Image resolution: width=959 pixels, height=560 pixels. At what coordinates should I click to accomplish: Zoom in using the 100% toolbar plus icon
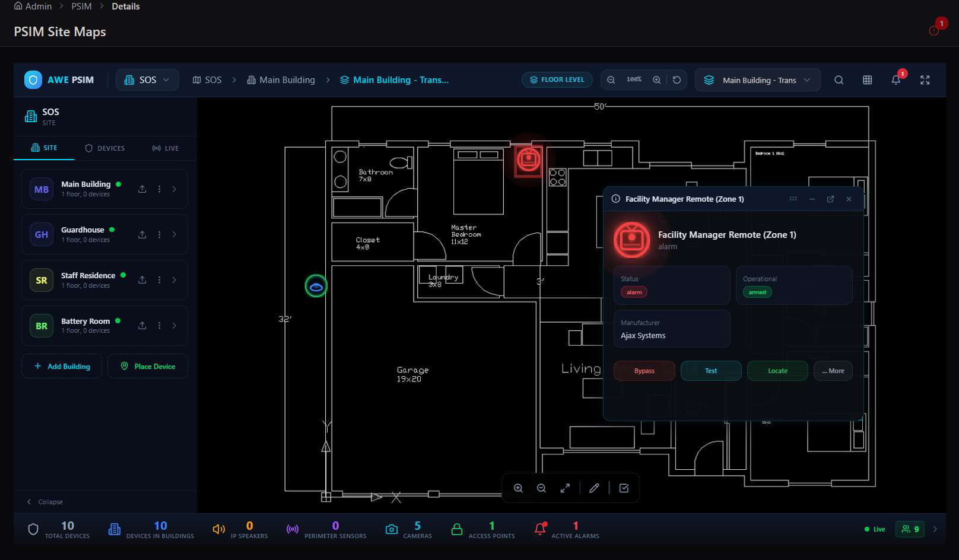(656, 79)
